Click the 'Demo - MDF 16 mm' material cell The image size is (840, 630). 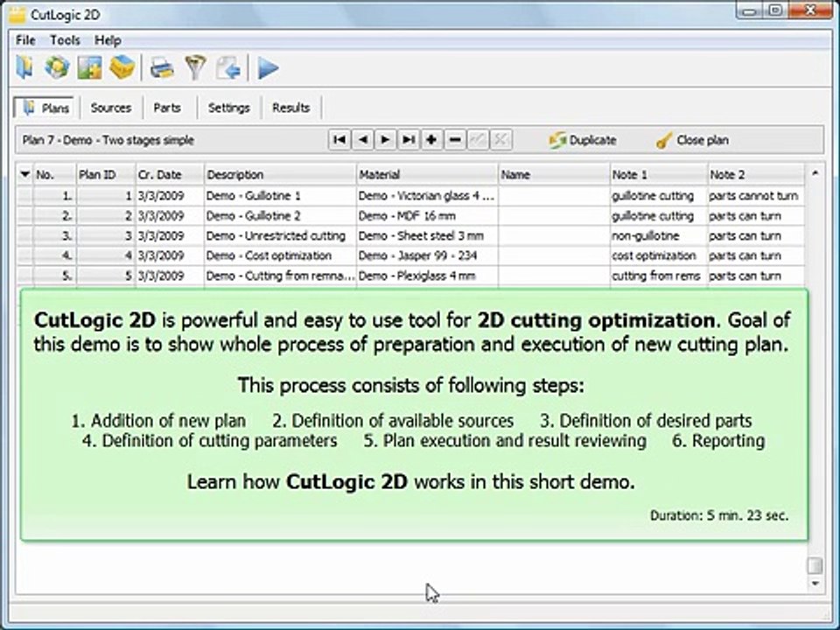(427, 216)
